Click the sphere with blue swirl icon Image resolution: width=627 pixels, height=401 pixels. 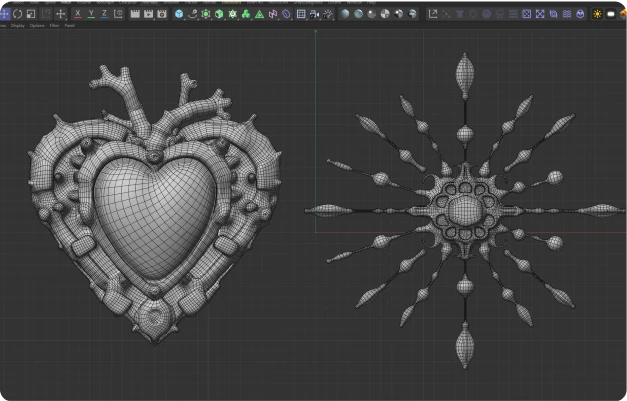[412, 14]
